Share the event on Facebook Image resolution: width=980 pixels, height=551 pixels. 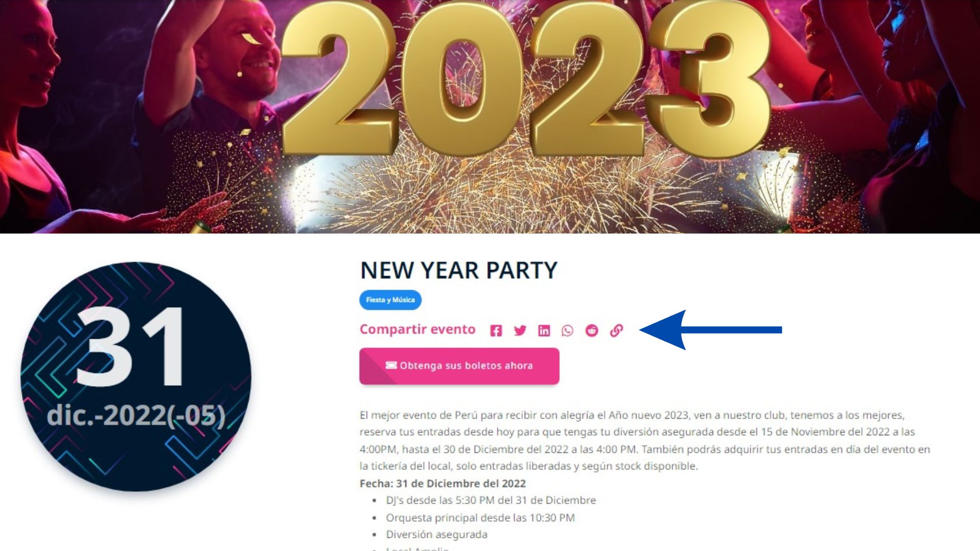pyautogui.click(x=496, y=331)
